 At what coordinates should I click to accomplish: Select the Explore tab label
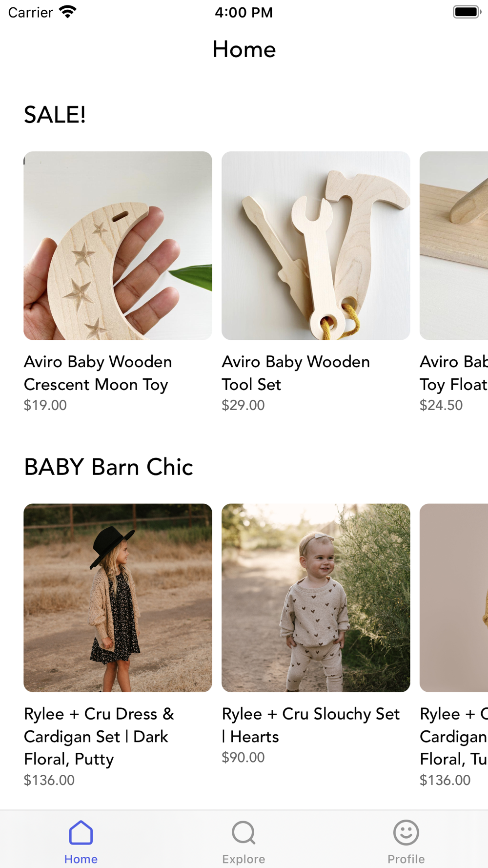pos(244,859)
